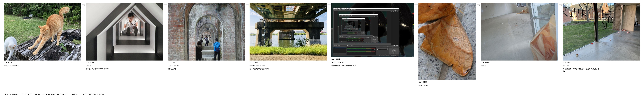Click caption '淀川にかかるJRおおさか東線'
Screen dimensions: 644x97
coord(259,69)
